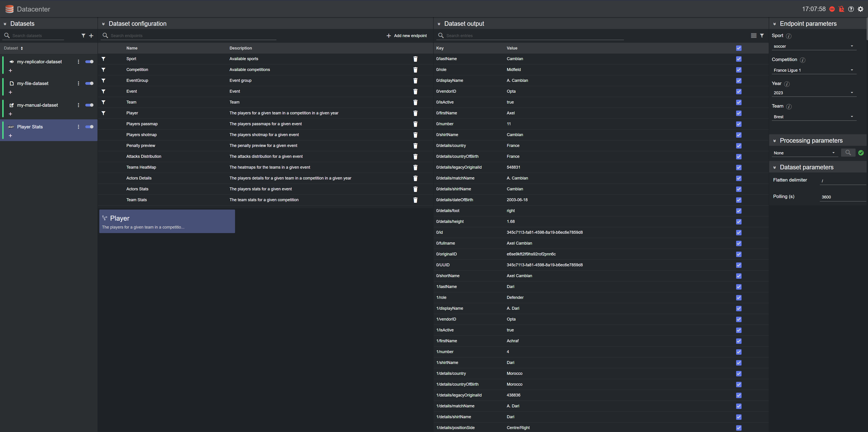Collapse the Dataset parameters section

775,167
